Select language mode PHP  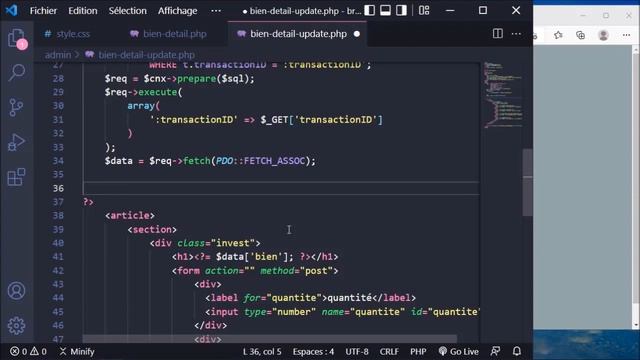418,351
